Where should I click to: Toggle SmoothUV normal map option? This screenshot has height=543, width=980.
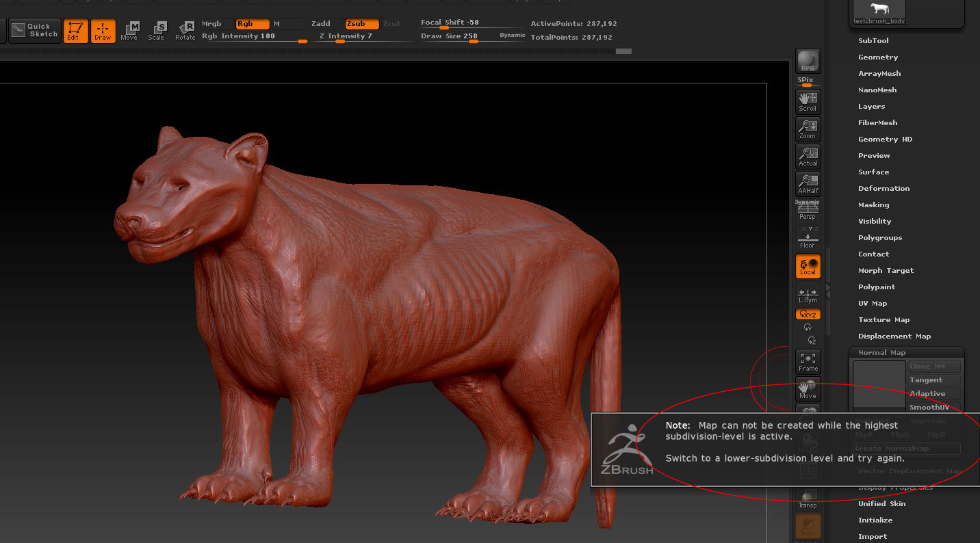click(x=934, y=408)
